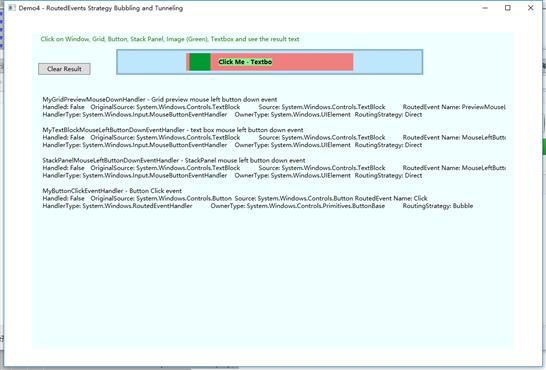Image resolution: width=546 pixels, height=370 pixels.
Task: Click the StackPanelMouseLeftButtonDownEventHandler result line
Action: click(174, 160)
